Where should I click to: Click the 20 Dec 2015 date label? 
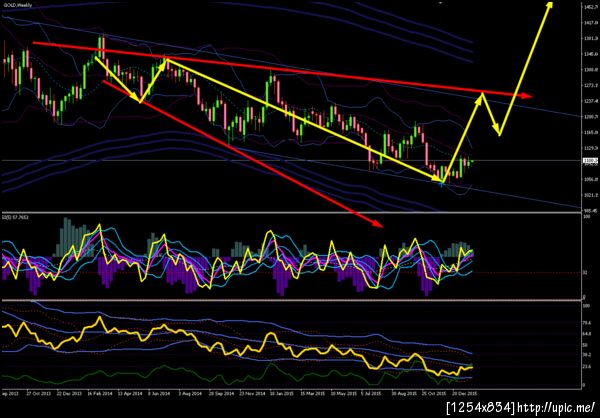(x=465, y=393)
